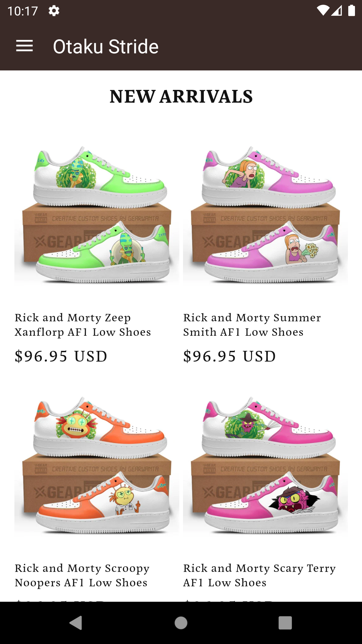Tap the Android back button
Viewport: 362px width, 644px height.
76,623
